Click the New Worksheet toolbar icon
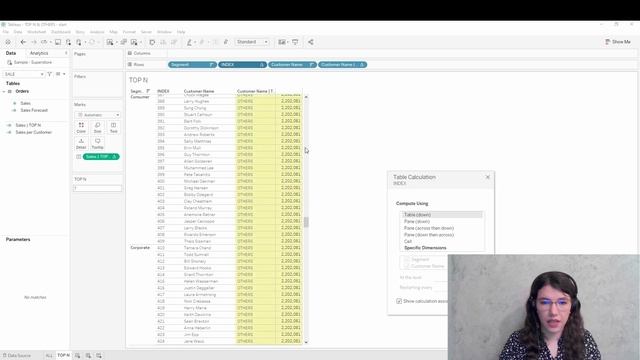The image size is (640, 360). 109,42
